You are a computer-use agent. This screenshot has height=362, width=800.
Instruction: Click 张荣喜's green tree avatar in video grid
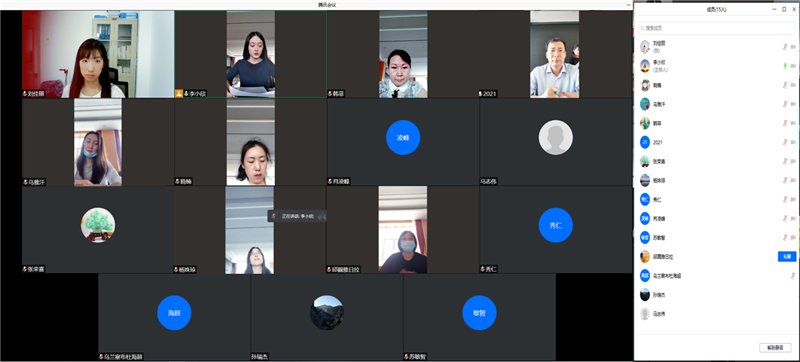pyautogui.click(x=98, y=225)
